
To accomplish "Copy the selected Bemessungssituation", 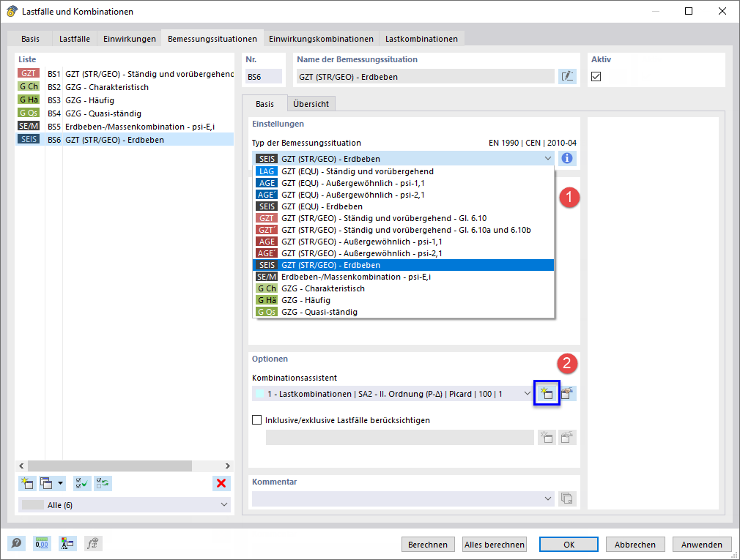I will (x=46, y=483).
